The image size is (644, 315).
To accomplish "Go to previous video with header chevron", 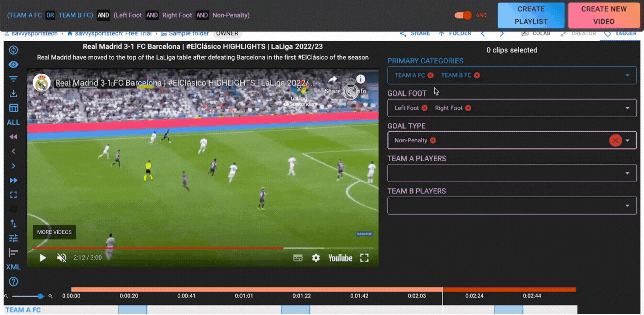I will coord(483,34).
